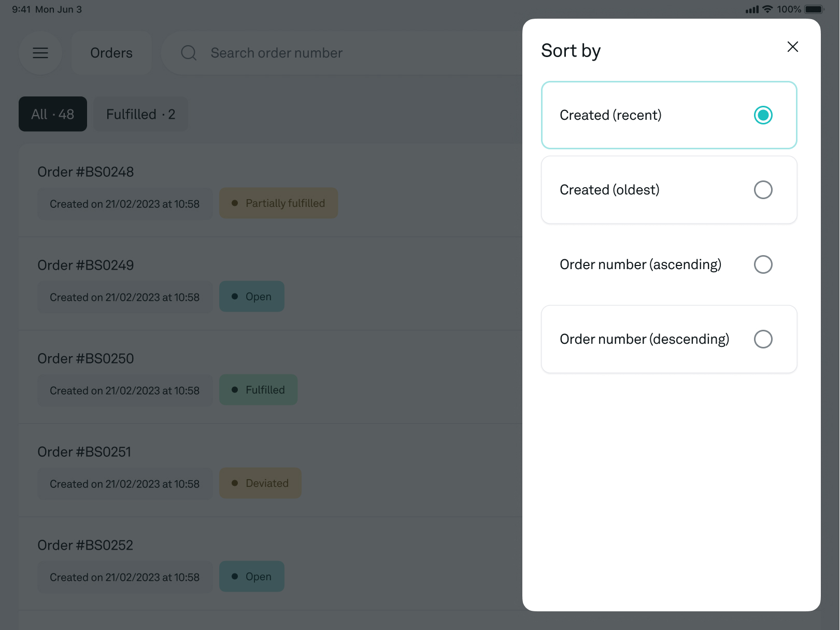This screenshot has height=630, width=840.
Task: Switch to the All · 48 tab
Action: (x=53, y=114)
